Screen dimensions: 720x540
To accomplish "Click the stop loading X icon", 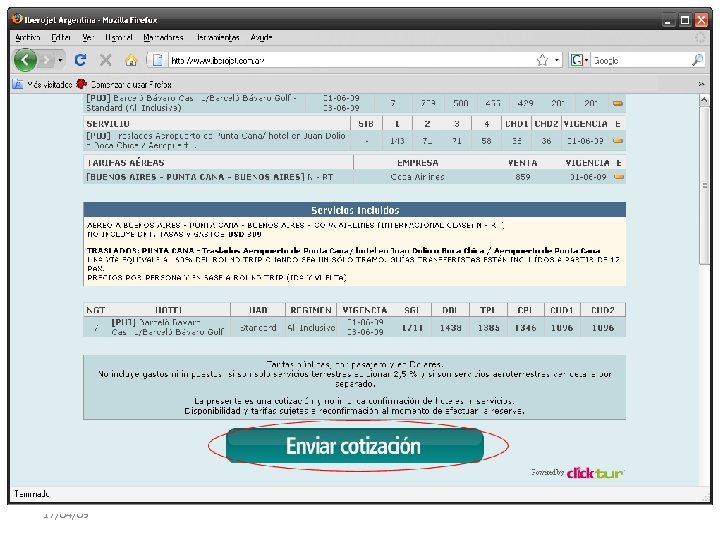I will click(106, 60).
